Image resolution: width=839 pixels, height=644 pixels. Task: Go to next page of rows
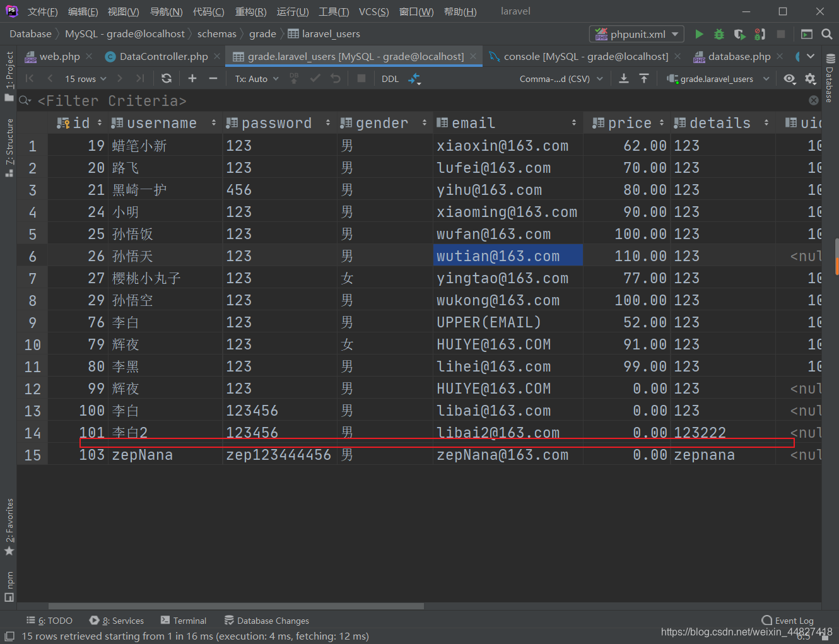coord(120,78)
